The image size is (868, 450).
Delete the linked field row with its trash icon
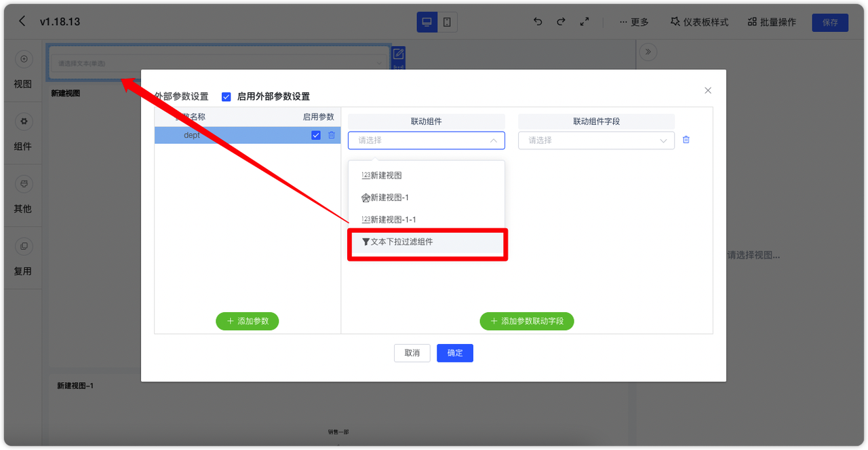click(686, 140)
